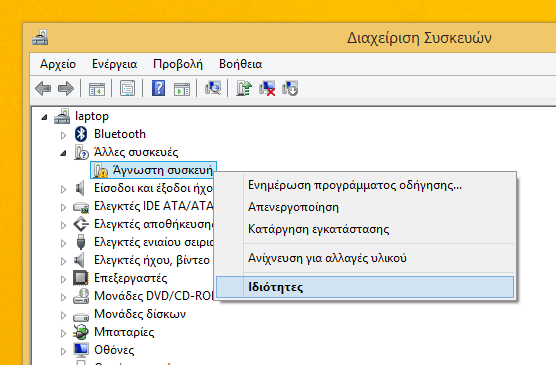Select the Μπαταρίες label
The image size is (556, 365).
pyautogui.click(x=124, y=332)
